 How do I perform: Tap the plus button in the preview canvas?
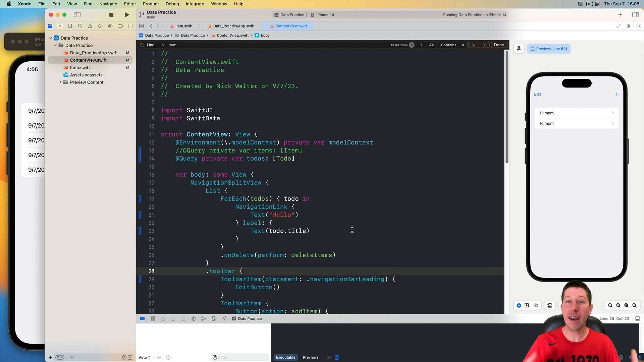[616, 94]
